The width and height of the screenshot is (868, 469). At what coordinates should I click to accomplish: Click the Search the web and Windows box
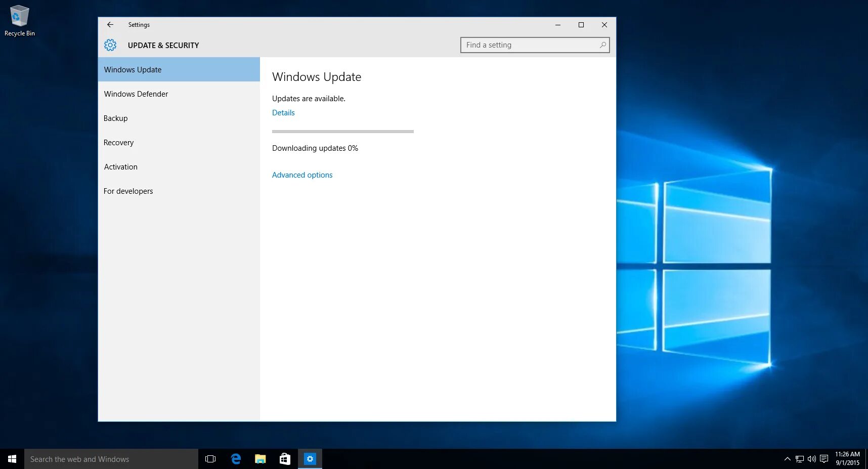click(x=111, y=459)
